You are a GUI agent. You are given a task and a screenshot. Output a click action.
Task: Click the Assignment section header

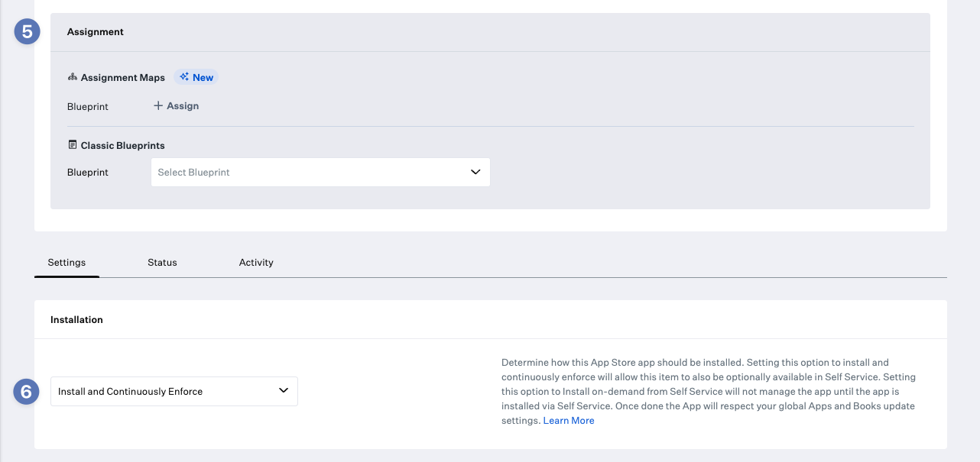tap(96, 32)
